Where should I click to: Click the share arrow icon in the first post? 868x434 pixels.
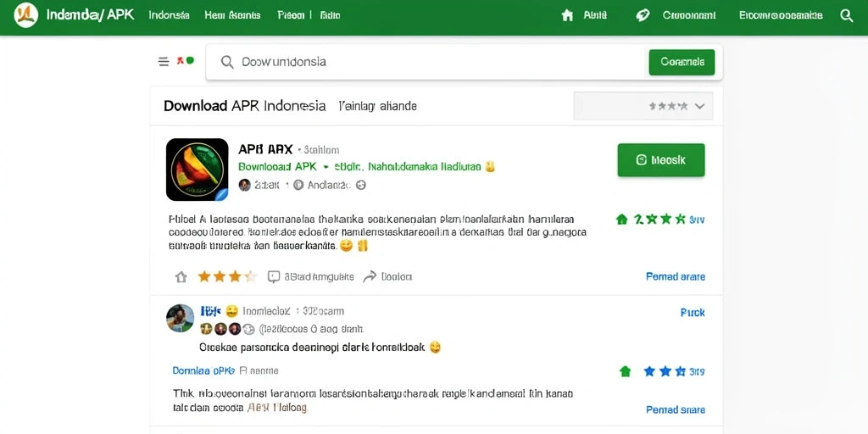pyautogui.click(x=370, y=276)
